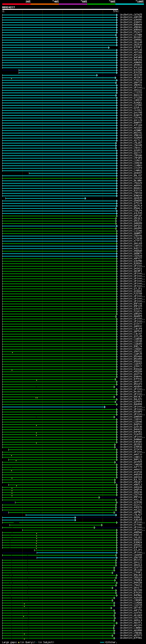
Task: Select hit UniRef100_Q3HVM0
Action: pos(131,20)
